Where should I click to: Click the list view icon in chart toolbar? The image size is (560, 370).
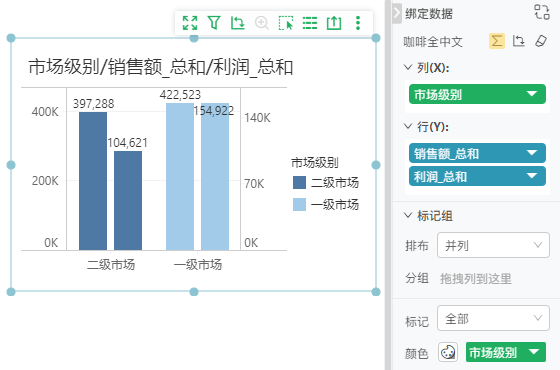click(310, 23)
